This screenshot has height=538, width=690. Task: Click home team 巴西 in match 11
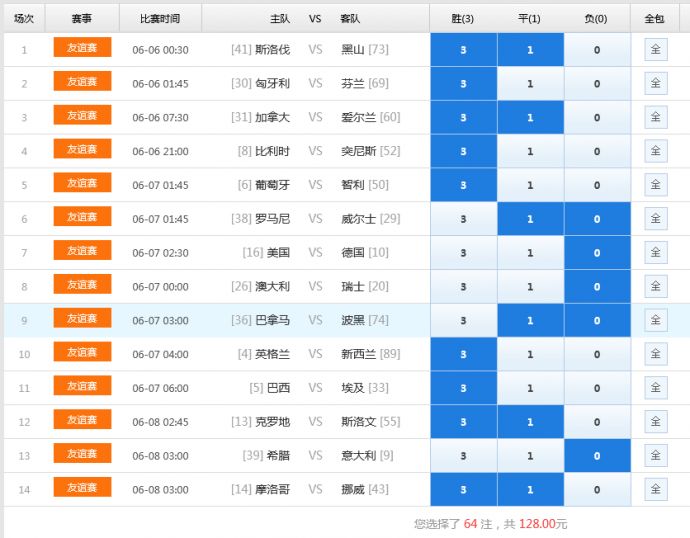tap(279, 388)
